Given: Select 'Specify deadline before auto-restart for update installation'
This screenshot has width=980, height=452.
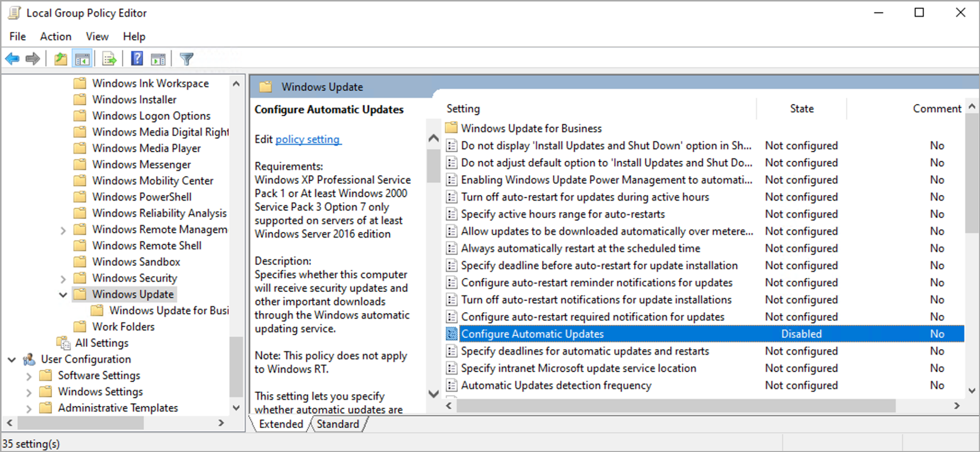Looking at the screenshot, I should pyautogui.click(x=599, y=265).
